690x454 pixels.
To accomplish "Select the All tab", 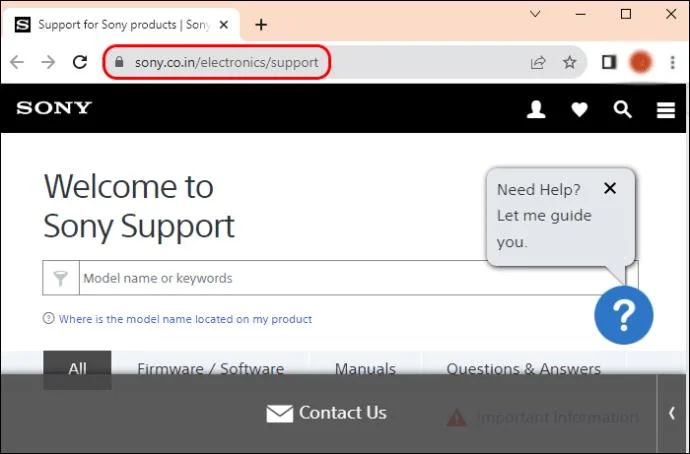I will [x=77, y=369].
